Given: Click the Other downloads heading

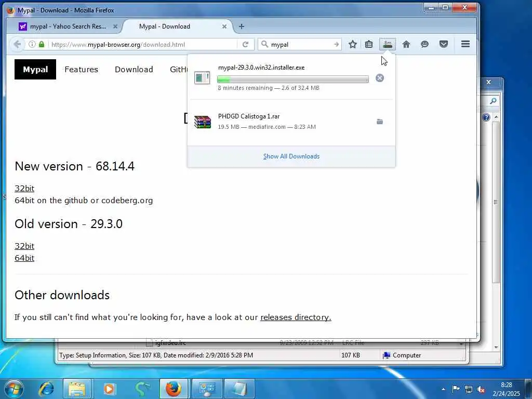Looking at the screenshot, I should (62, 295).
